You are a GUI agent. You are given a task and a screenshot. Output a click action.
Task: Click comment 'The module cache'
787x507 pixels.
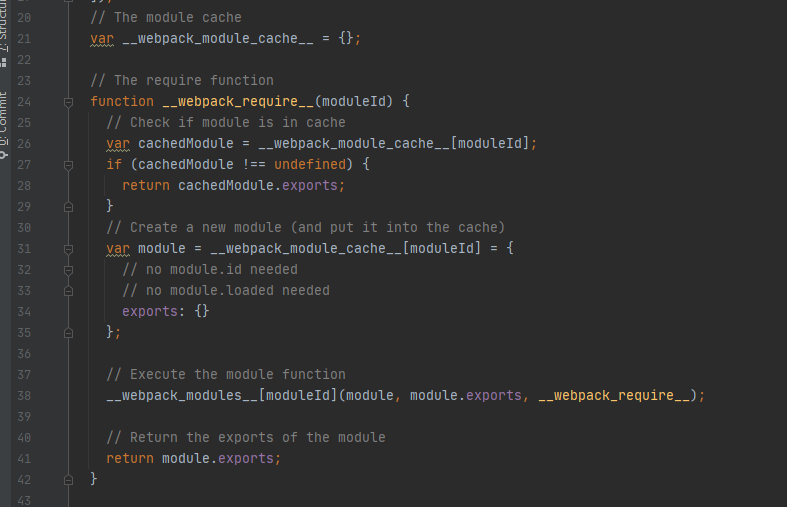(x=166, y=18)
